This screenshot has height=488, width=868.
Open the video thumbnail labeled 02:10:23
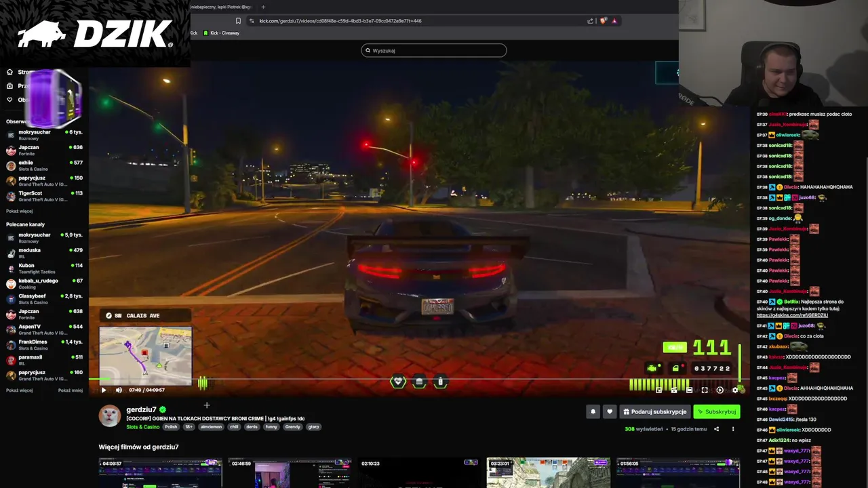(419, 473)
